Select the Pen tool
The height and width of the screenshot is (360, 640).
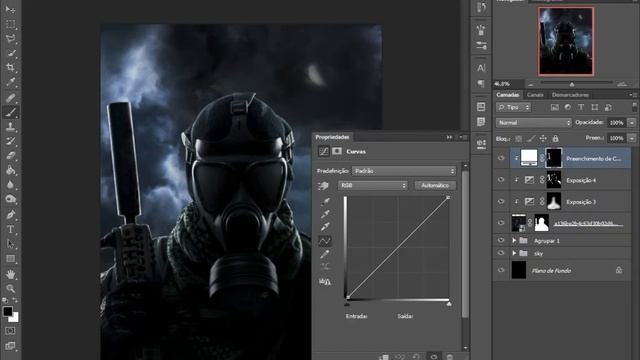(x=10, y=214)
